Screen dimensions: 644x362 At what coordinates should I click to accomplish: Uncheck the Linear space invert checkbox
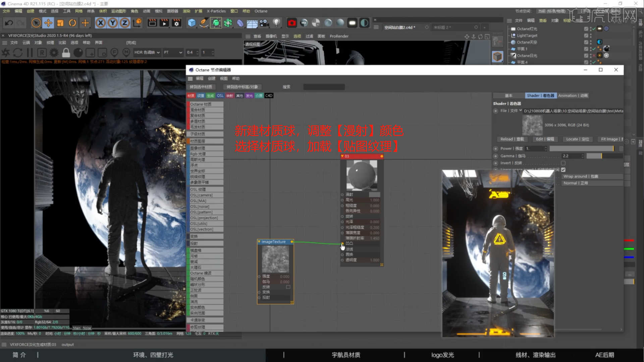(x=563, y=170)
